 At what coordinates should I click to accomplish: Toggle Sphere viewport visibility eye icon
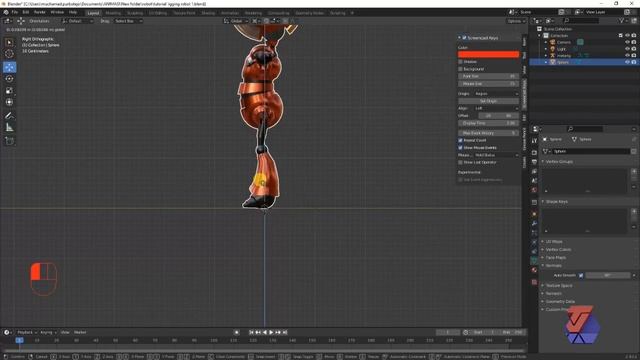point(627,62)
